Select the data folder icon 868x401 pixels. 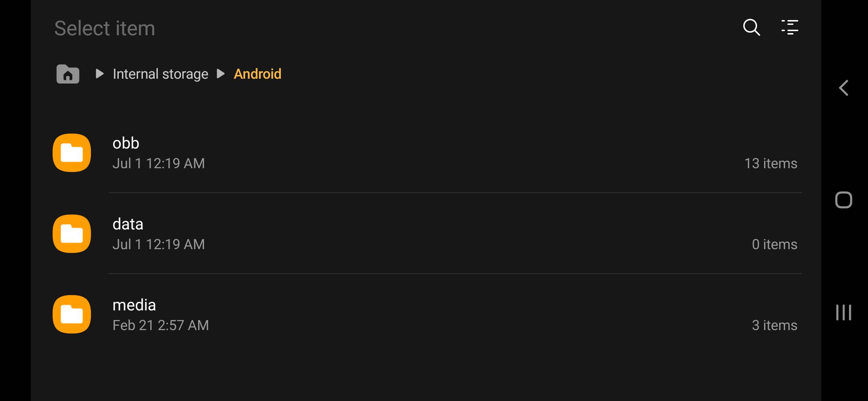[x=72, y=234]
